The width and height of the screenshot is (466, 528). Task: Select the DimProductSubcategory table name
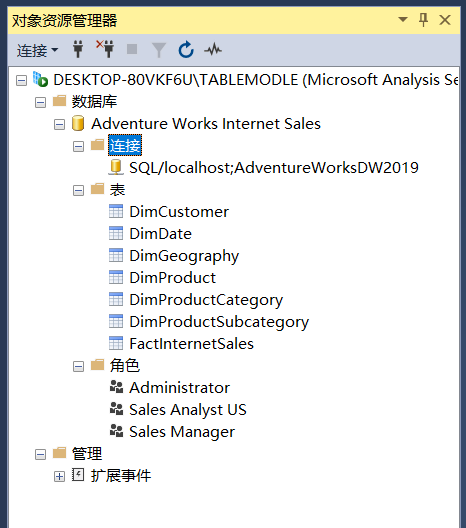tap(219, 322)
